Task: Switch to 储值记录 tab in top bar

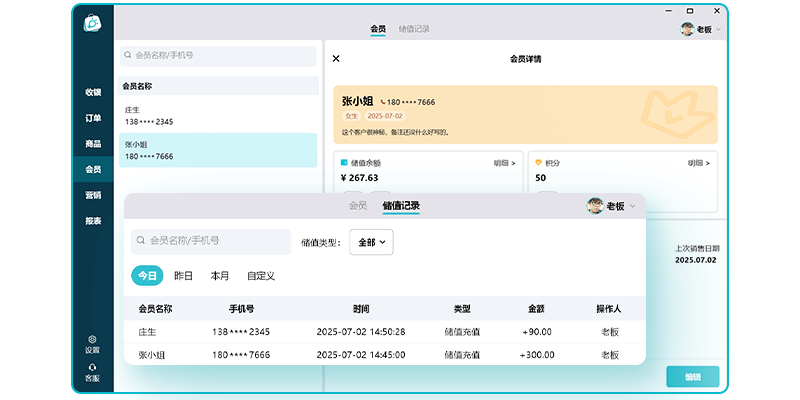Action: (x=414, y=29)
